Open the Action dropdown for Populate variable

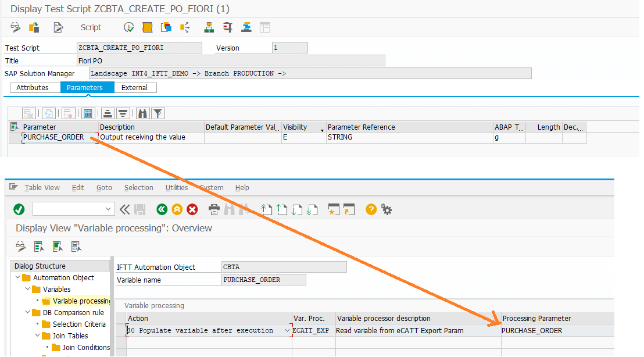(287, 330)
